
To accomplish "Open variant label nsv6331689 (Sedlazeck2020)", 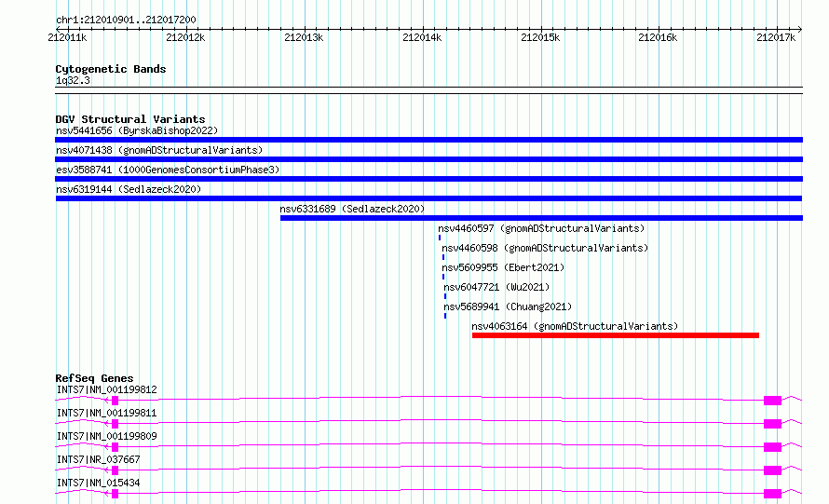I will pos(352,209).
